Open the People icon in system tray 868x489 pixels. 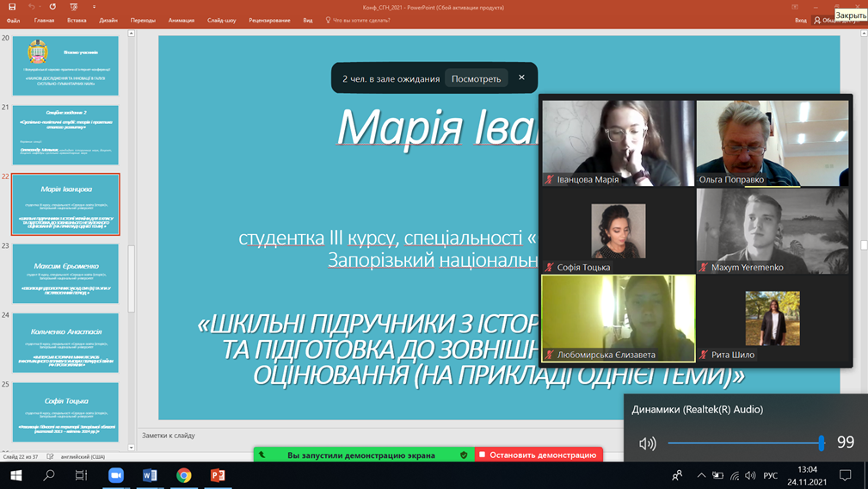tap(677, 475)
